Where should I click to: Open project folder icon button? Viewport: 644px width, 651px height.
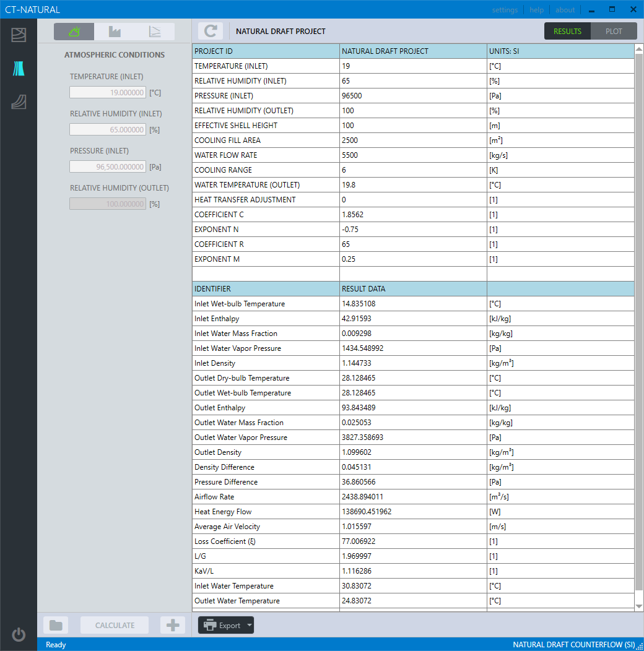coord(56,625)
